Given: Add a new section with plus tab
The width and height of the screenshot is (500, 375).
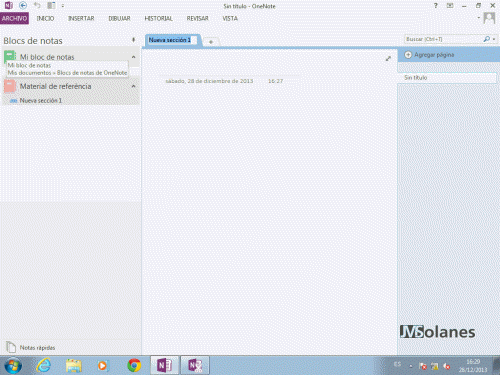Looking at the screenshot, I should tap(211, 42).
